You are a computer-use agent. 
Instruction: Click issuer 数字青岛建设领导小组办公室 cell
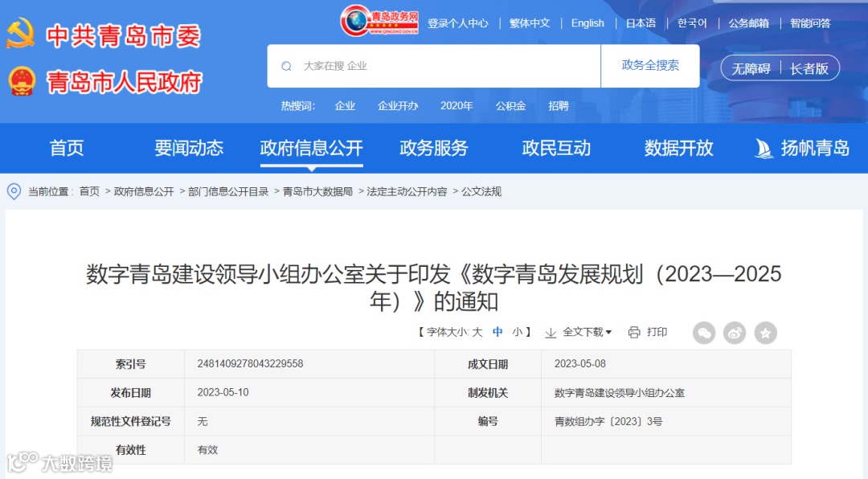click(x=620, y=393)
